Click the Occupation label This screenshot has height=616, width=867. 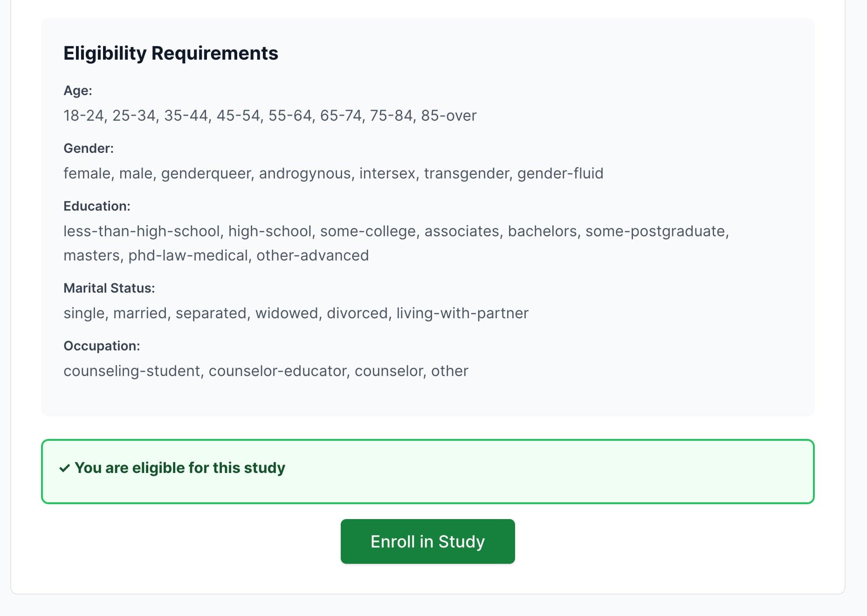pyautogui.click(x=102, y=345)
